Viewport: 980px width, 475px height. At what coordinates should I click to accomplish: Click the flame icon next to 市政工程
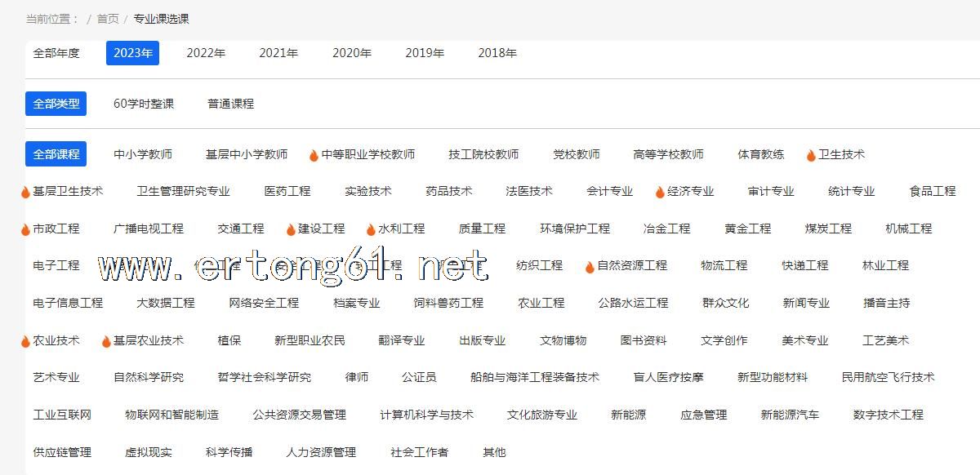[25, 229]
